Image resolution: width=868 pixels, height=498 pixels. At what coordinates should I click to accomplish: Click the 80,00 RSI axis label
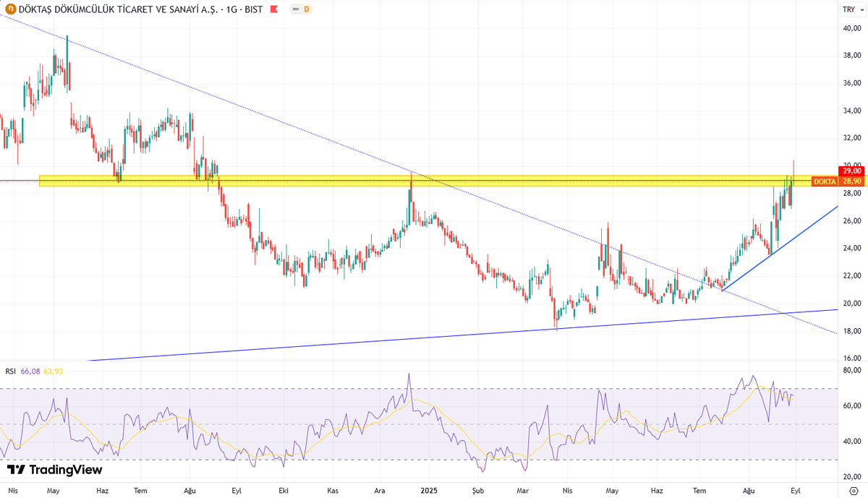pos(851,370)
